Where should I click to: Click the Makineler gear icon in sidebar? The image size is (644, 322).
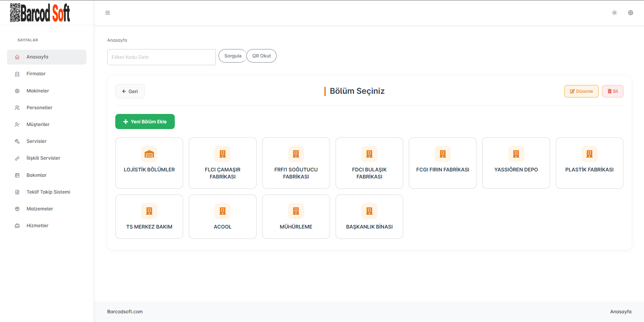[x=17, y=91]
